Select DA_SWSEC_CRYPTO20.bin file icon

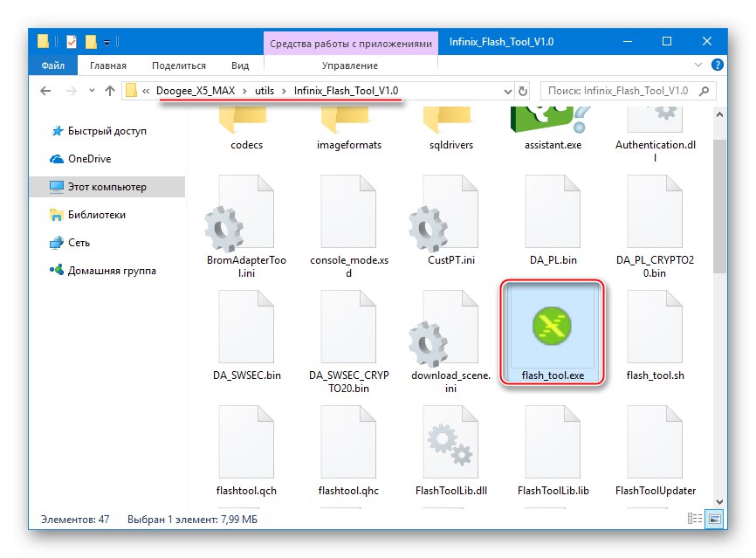(348, 327)
